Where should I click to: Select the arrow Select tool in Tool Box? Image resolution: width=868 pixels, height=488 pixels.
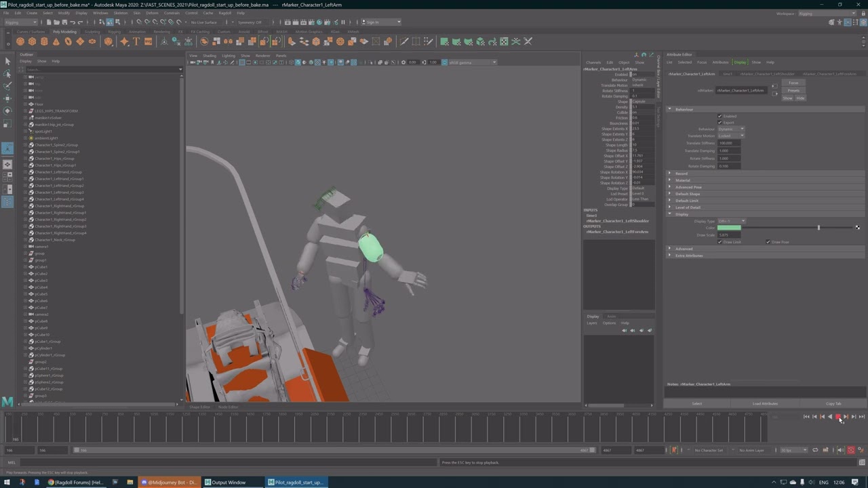[x=7, y=62]
